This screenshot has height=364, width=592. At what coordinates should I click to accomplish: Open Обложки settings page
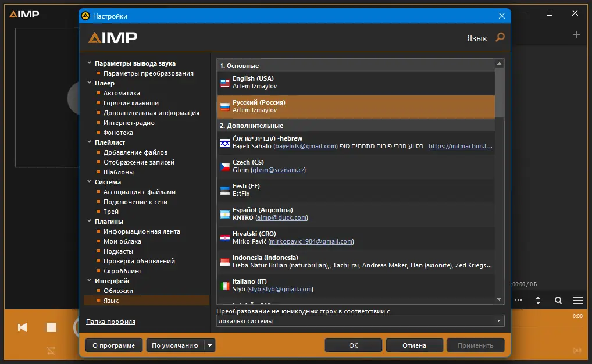point(118,291)
